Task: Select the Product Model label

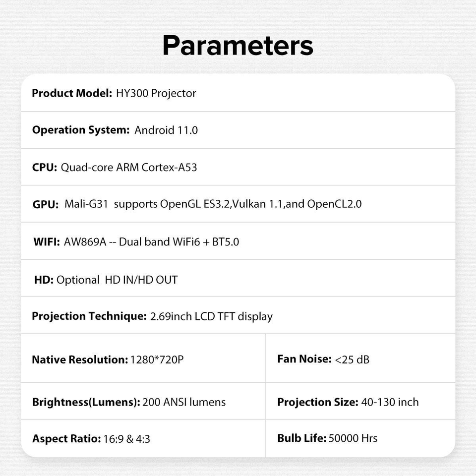Action: 72,93
